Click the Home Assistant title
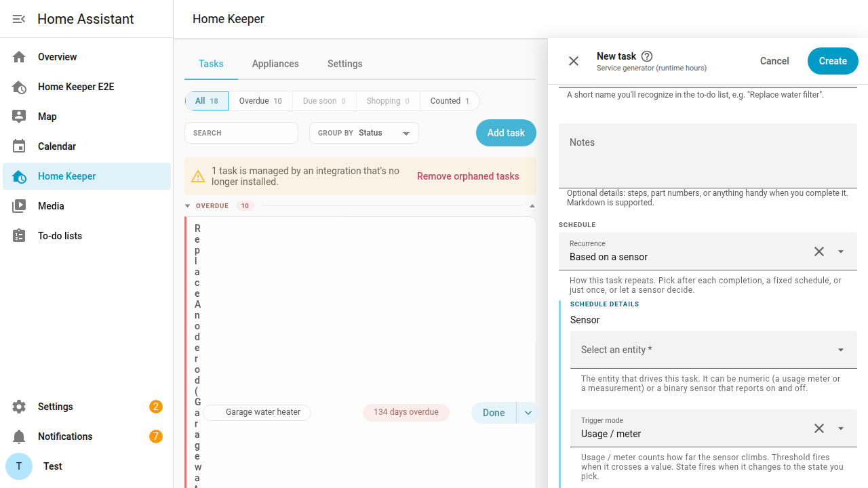Image resolution: width=868 pixels, height=488 pixels. (85, 19)
